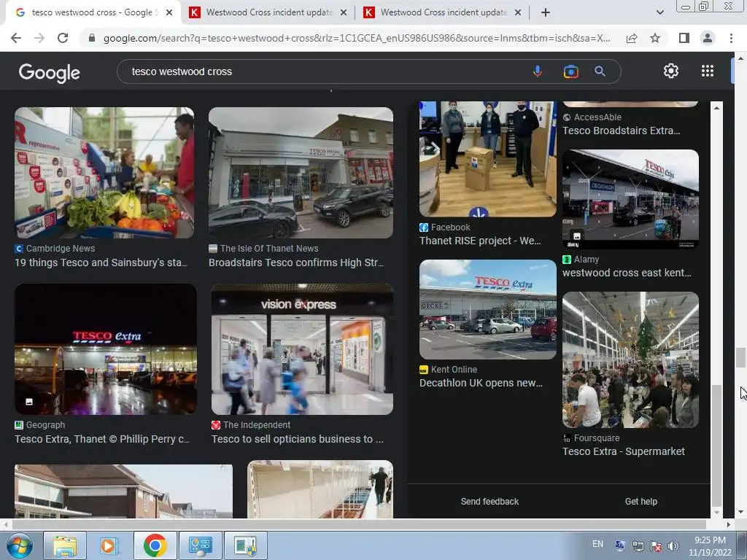Open the Cambridge News grocery image
Viewport: 747px width, 560px height.
tap(104, 173)
